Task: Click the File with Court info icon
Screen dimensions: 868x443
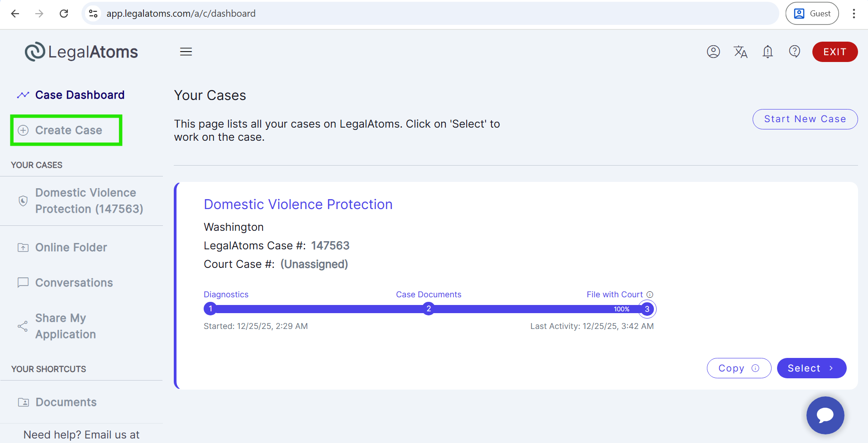Action: coord(650,295)
